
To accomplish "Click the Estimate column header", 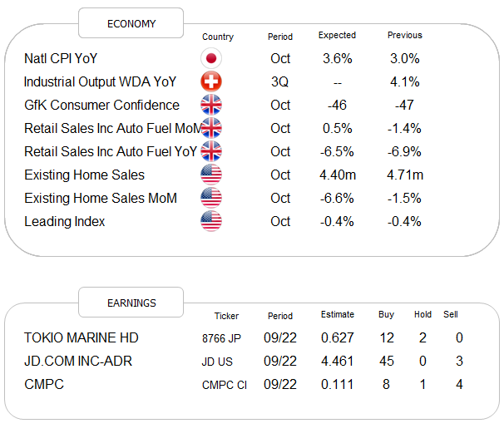I will coord(338,314).
